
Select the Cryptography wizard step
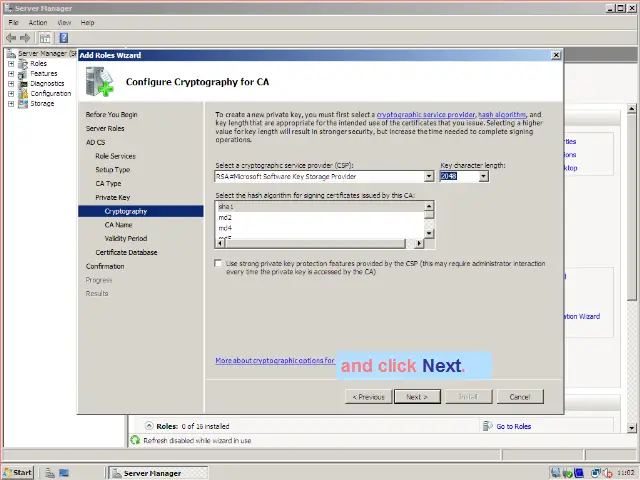141,211
